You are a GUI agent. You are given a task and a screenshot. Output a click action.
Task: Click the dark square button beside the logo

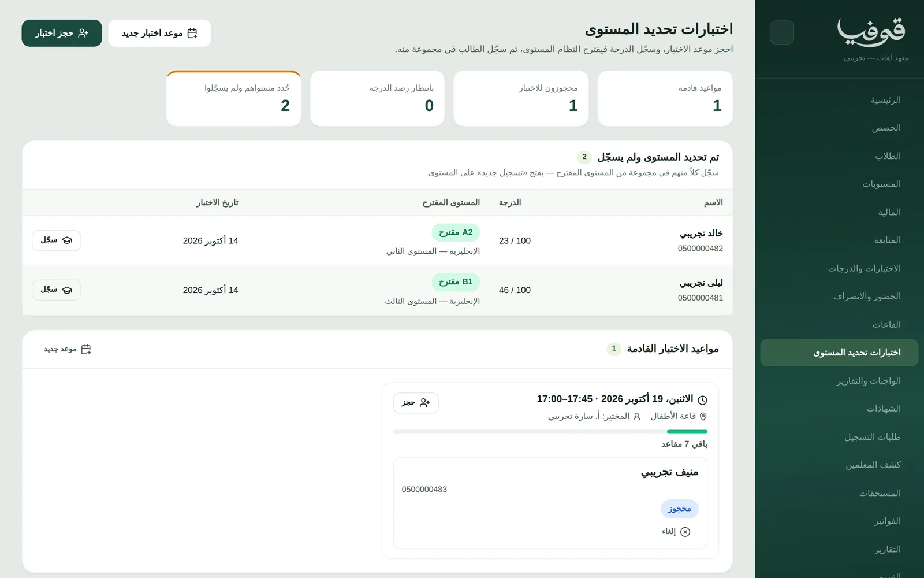click(782, 32)
